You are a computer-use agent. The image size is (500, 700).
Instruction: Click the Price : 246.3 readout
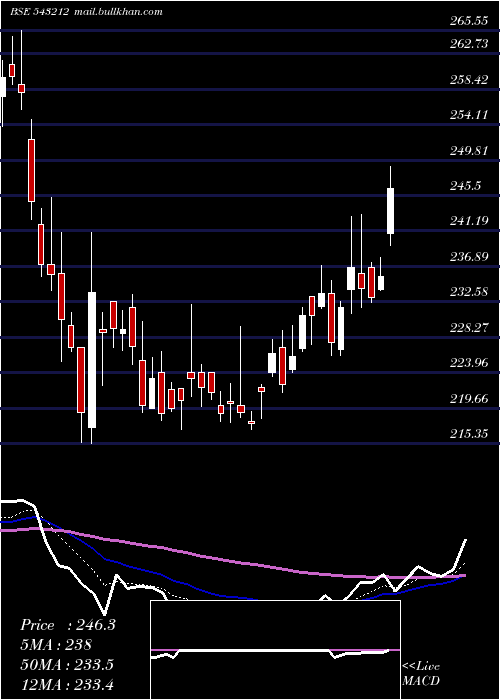(x=68, y=625)
